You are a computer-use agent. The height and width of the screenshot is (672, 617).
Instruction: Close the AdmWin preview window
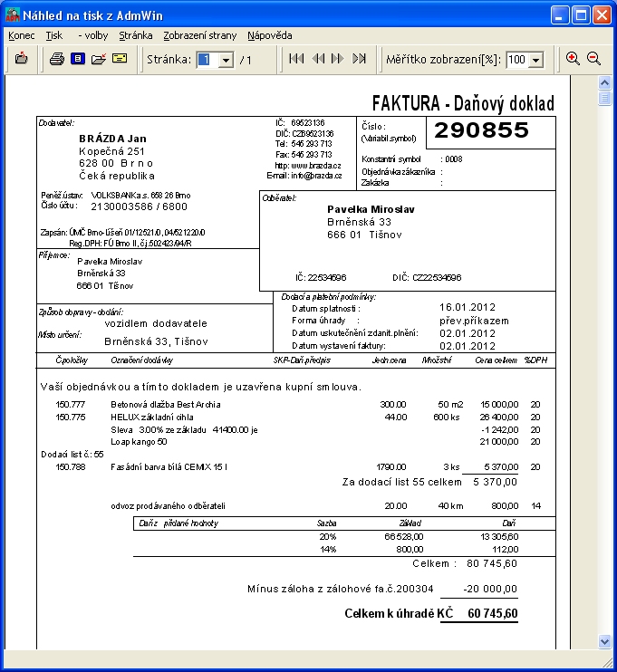602,15
